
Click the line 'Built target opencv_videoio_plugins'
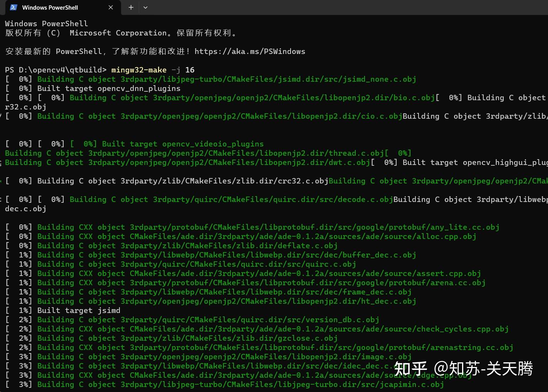click(x=167, y=144)
